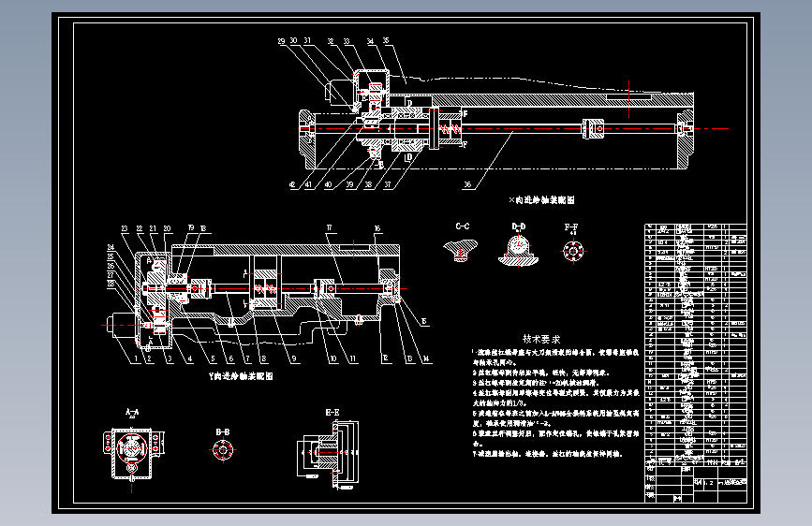Viewport: 812px width, 526px height.
Task: Click part balloon number 39
Action: click(x=349, y=184)
